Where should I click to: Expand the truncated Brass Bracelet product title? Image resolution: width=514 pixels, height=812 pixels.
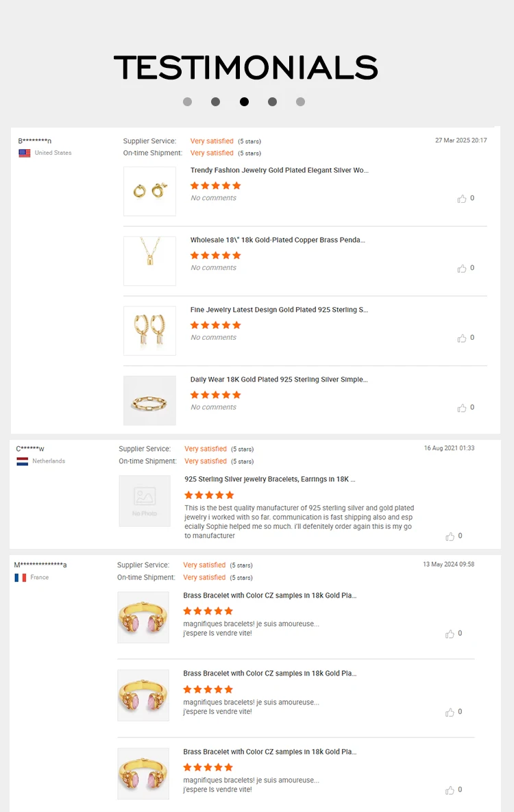(270, 595)
